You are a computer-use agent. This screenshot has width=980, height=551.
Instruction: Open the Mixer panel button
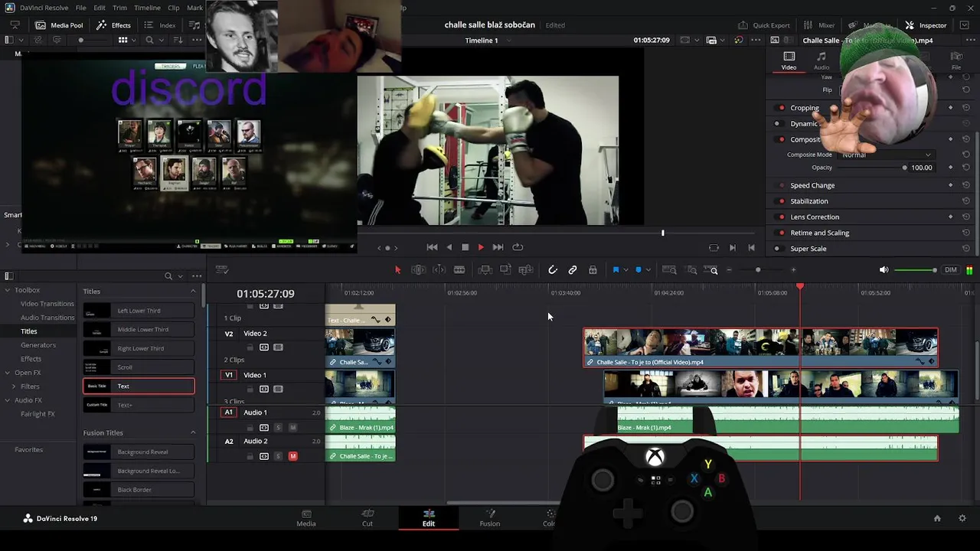click(x=818, y=25)
